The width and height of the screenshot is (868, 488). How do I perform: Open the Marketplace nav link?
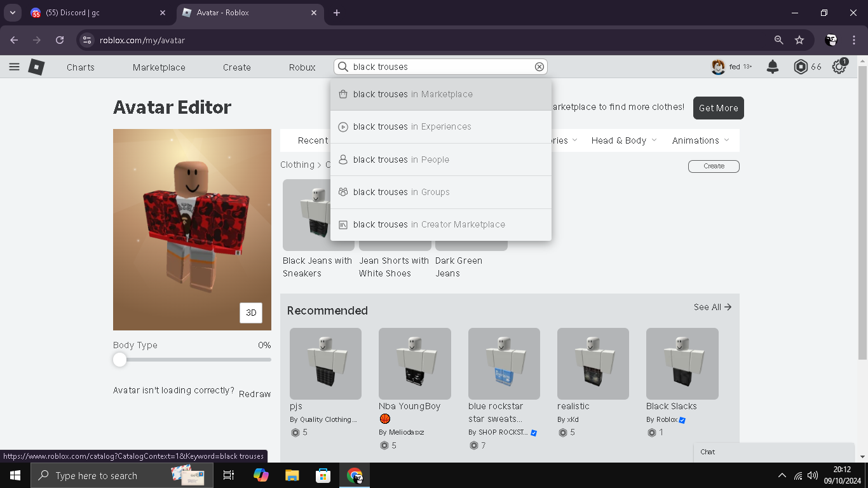pos(159,67)
